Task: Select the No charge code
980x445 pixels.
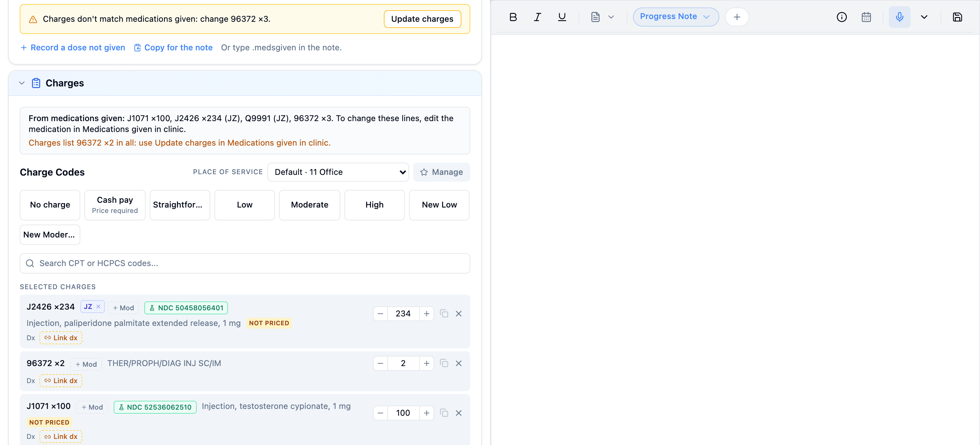Action: pos(50,204)
